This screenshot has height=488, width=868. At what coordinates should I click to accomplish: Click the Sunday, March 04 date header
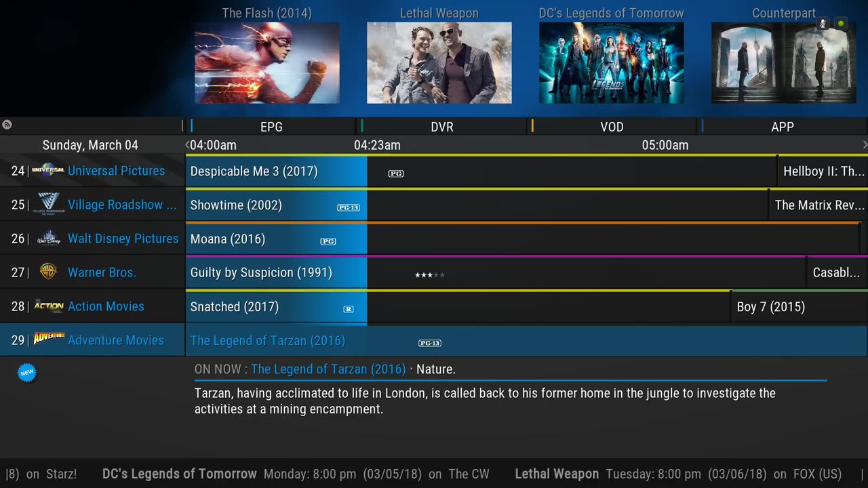[90, 145]
